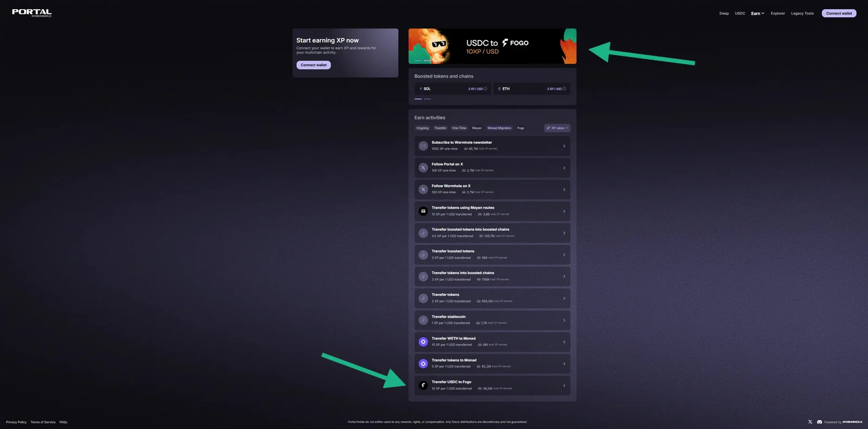
Task: Open Explorer in the top navigation
Action: tap(778, 14)
